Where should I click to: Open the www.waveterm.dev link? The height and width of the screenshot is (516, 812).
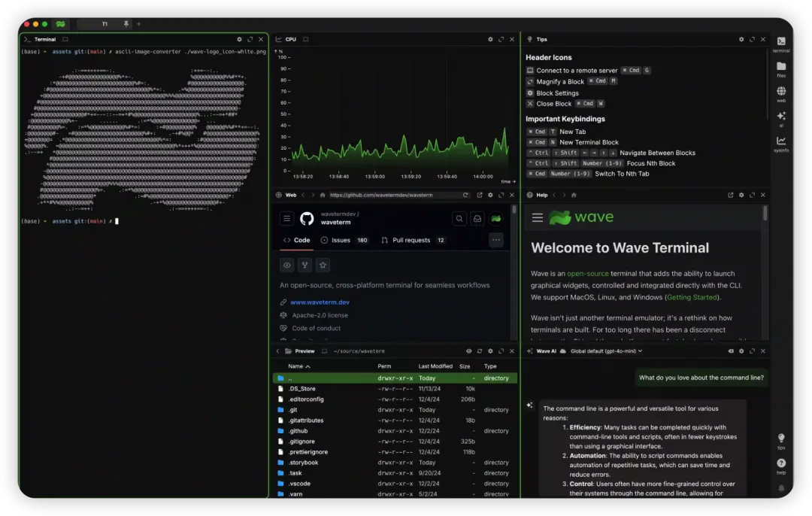[x=320, y=302]
